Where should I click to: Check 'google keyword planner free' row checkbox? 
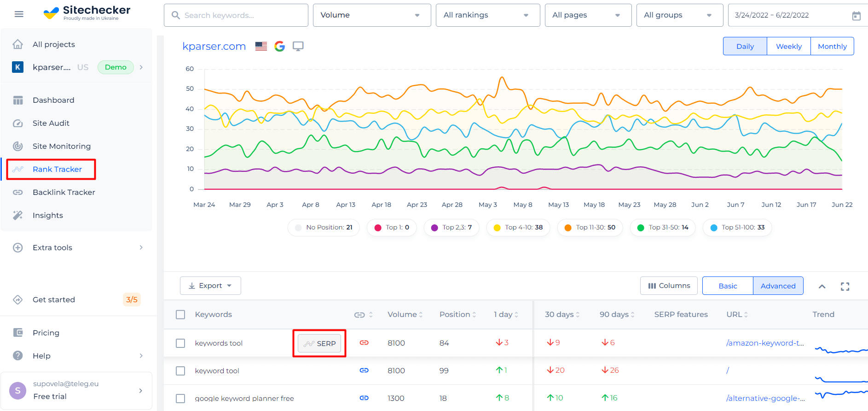tap(180, 399)
